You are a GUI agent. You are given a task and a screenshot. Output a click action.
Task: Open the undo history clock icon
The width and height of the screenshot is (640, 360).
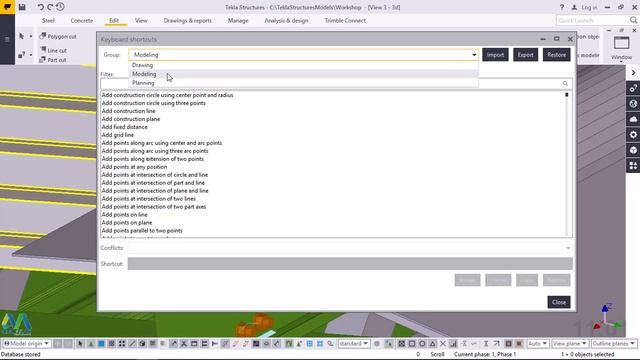[60, 7]
